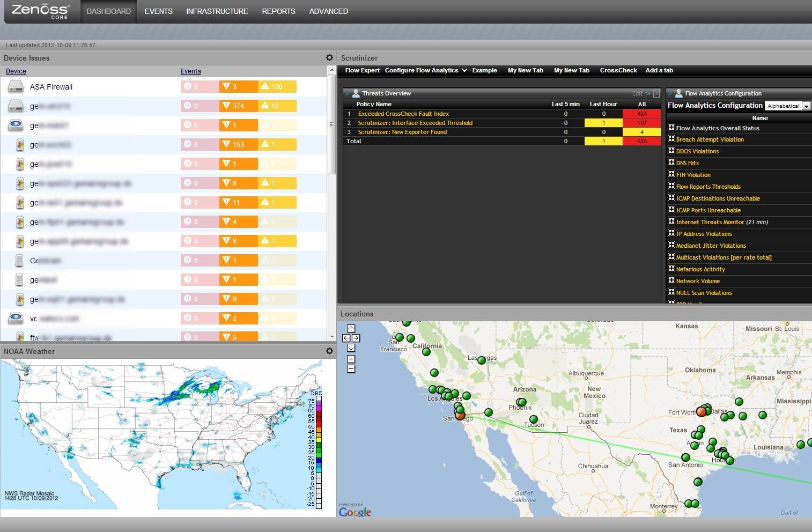812x532 pixels.
Task: Open Scrutinizer: New Exporter Found policy
Action: (402, 132)
